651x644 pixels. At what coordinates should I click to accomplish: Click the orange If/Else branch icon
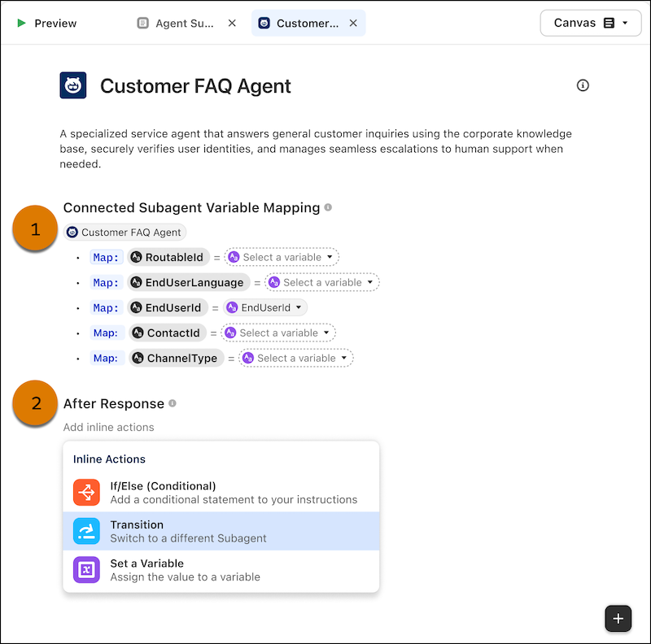tap(86, 493)
